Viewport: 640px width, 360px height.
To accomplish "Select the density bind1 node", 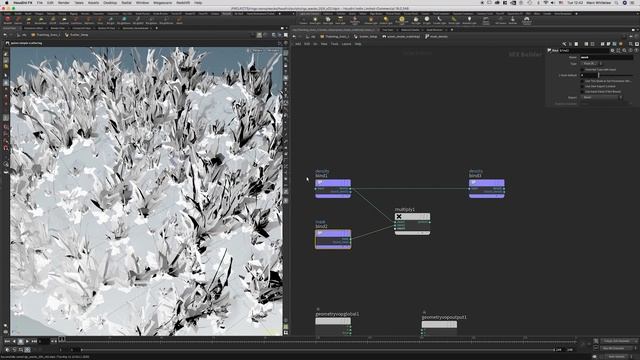I will point(333,189).
